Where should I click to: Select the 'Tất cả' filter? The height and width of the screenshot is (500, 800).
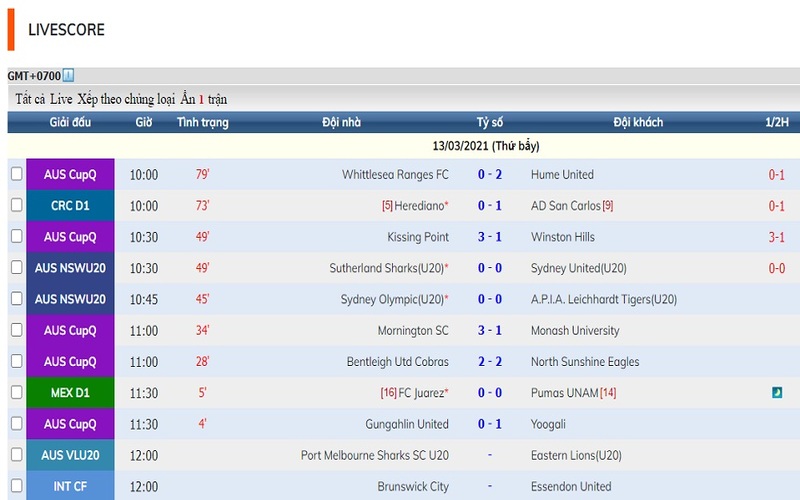click(30, 99)
